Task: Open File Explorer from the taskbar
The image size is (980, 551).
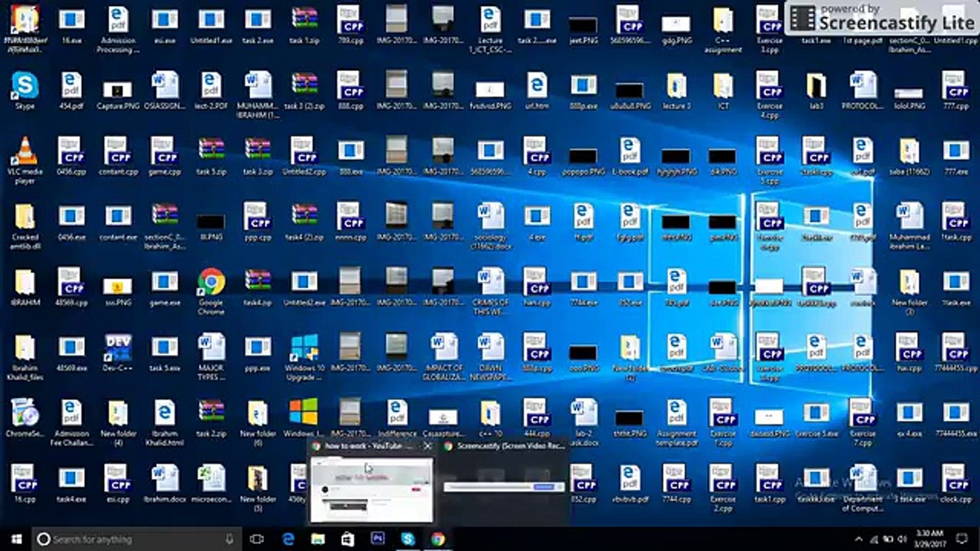Action: point(317,539)
